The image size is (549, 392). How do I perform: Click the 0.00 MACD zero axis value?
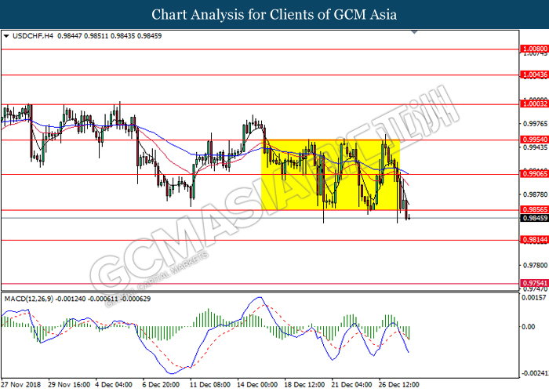click(529, 327)
